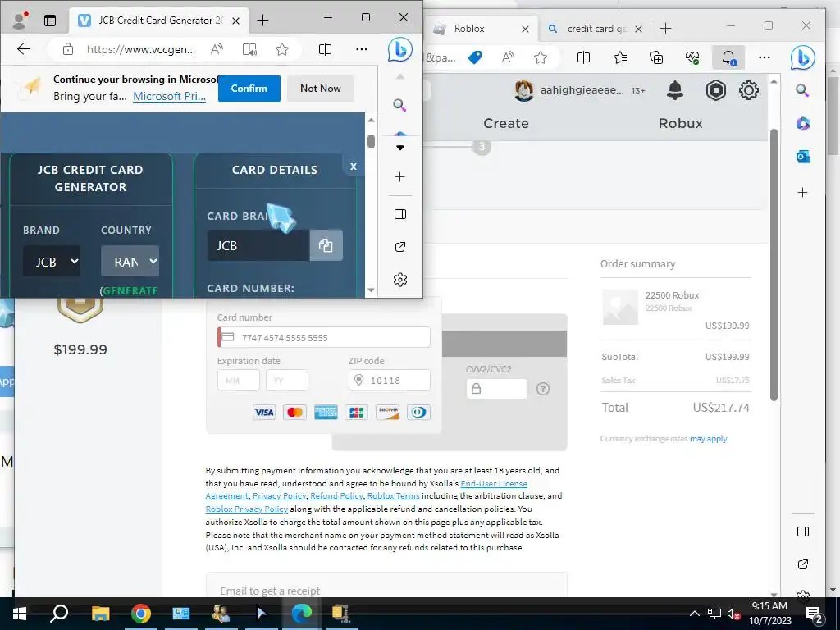
Task: Open browser essentials heart icon in the Roblox window
Action: [692, 57]
